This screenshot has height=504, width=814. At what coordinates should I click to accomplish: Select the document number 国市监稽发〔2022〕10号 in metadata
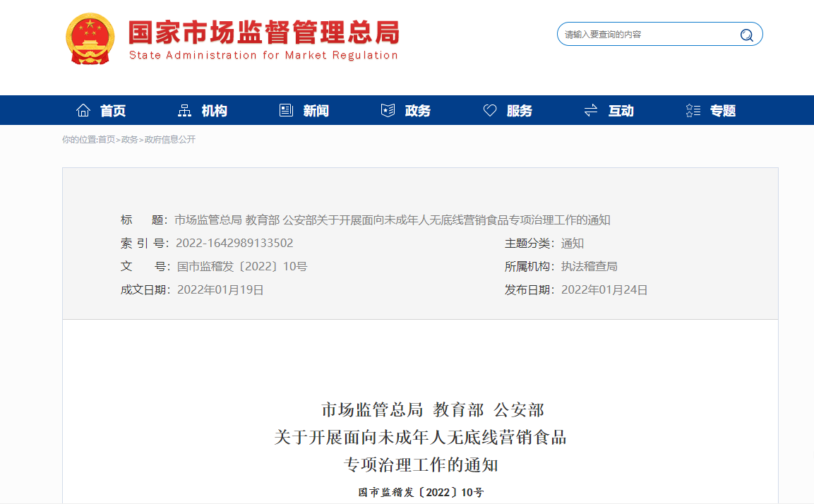click(x=242, y=266)
